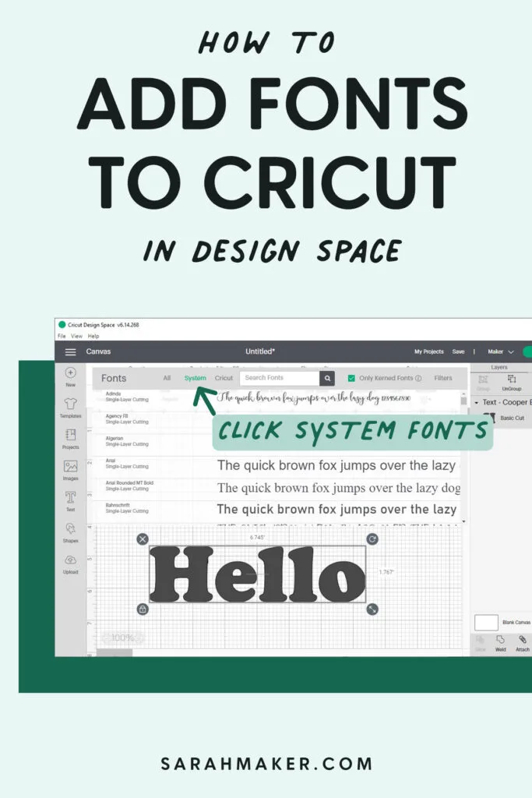Image resolution: width=532 pixels, height=798 pixels.
Task: Open the Templates shirt icon
Action: pyautogui.click(x=71, y=404)
